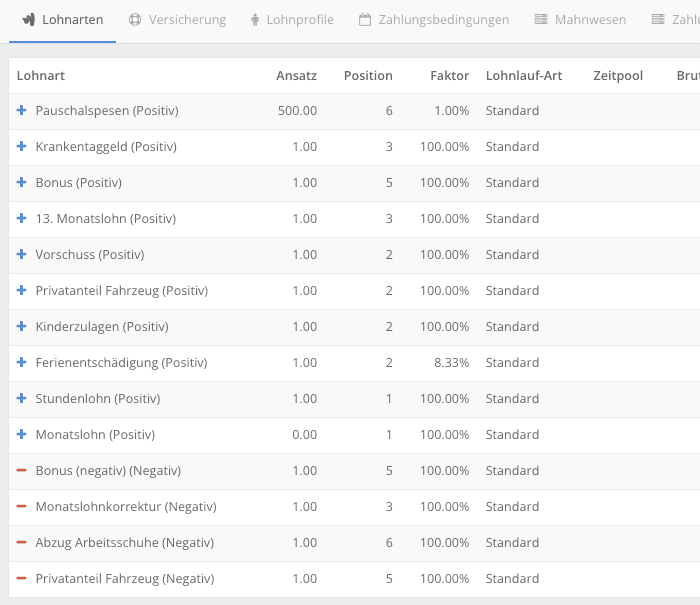Screen dimensions: 700x605
Task: Select the Privatanteil Fahrzeug (Negativ) row
Action: click(354, 579)
